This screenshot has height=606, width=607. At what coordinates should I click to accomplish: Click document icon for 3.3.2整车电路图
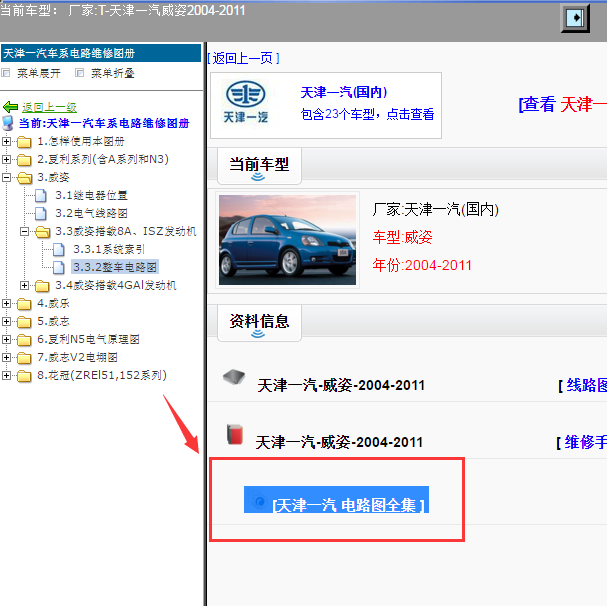point(58,267)
